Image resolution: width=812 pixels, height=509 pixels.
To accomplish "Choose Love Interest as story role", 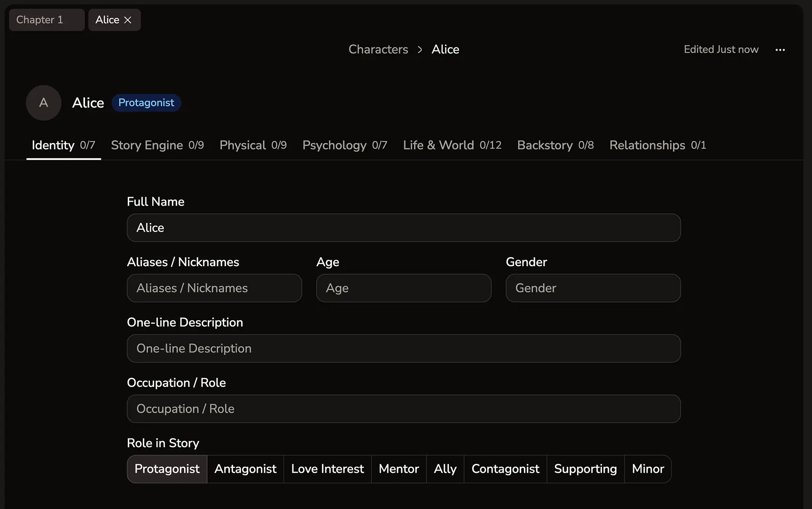I will point(328,469).
